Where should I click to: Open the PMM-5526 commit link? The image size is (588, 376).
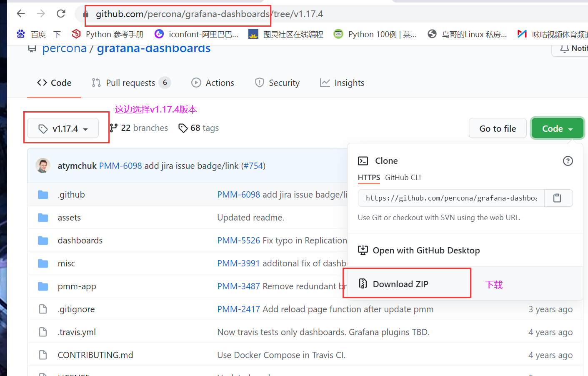(239, 241)
